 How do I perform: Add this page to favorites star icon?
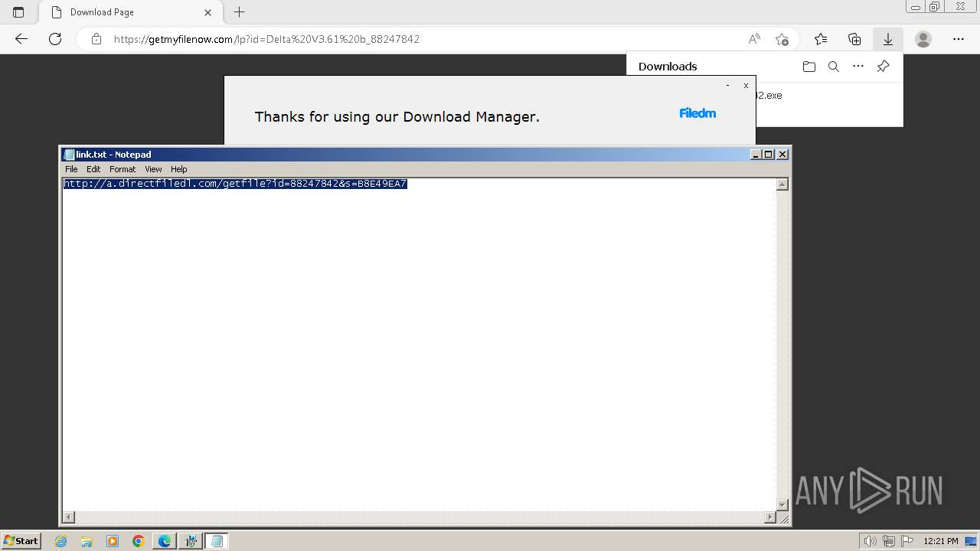[x=782, y=39]
